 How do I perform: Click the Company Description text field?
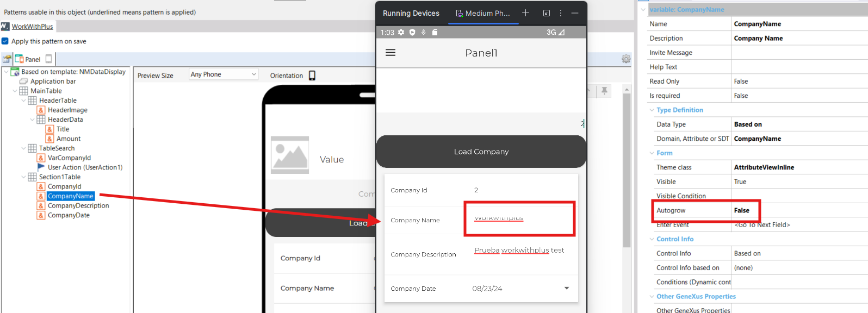pyautogui.click(x=519, y=251)
